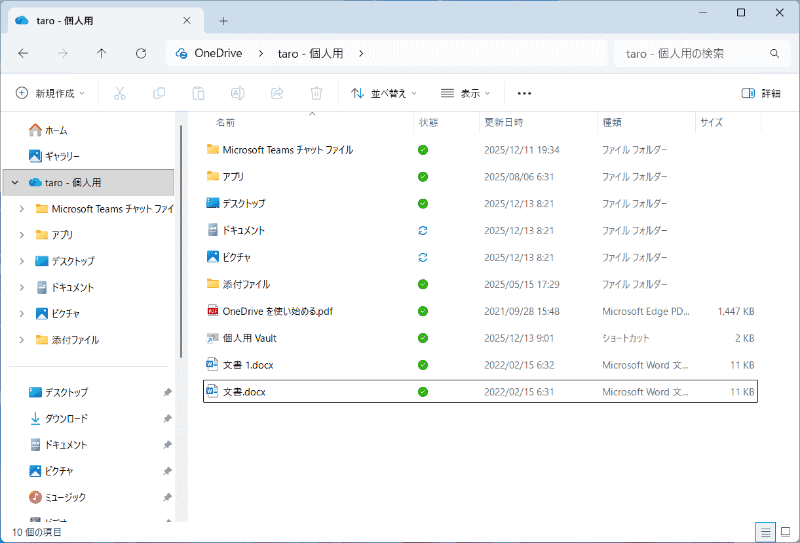This screenshot has width=800, height=543.
Task: Switch to large thumbnails view icon in status bar
Action: pyautogui.click(x=786, y=533)
